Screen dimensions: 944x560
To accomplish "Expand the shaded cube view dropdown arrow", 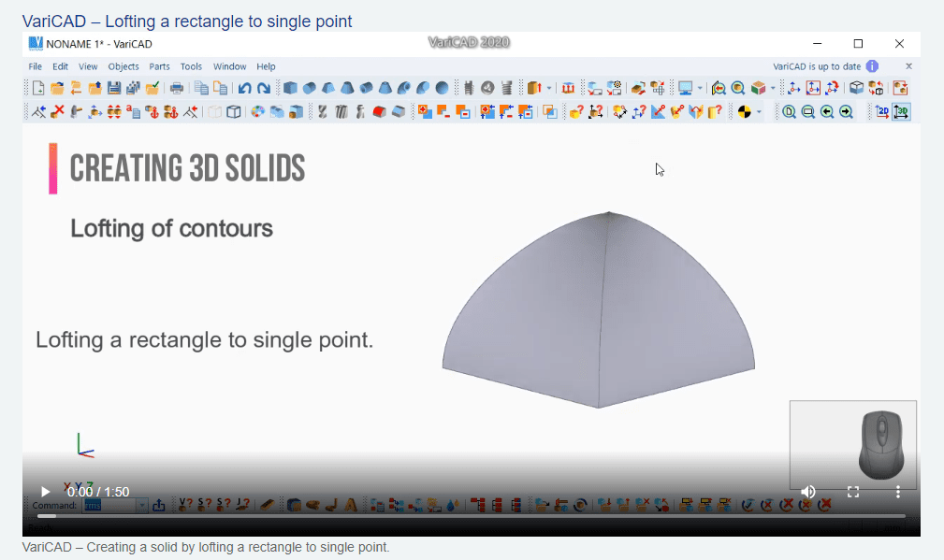I will (x=773, y=89).
